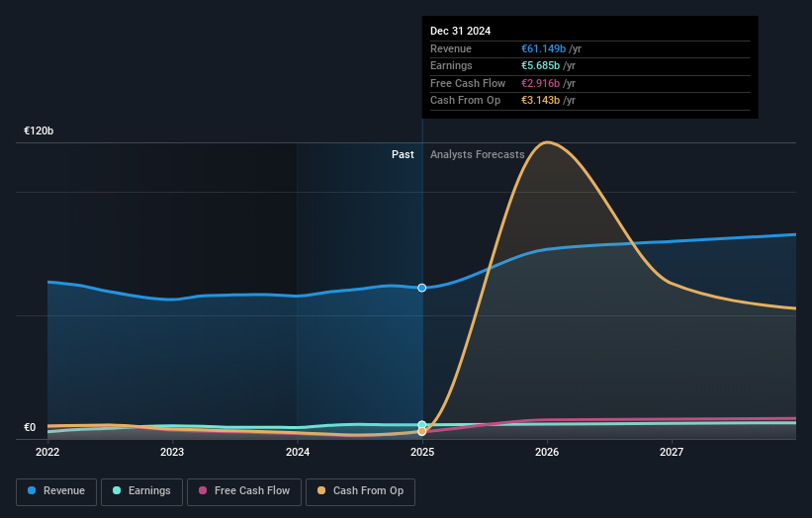Click the Past label
This screenshot has height=518, width=812.
click(x=403, y=155)
